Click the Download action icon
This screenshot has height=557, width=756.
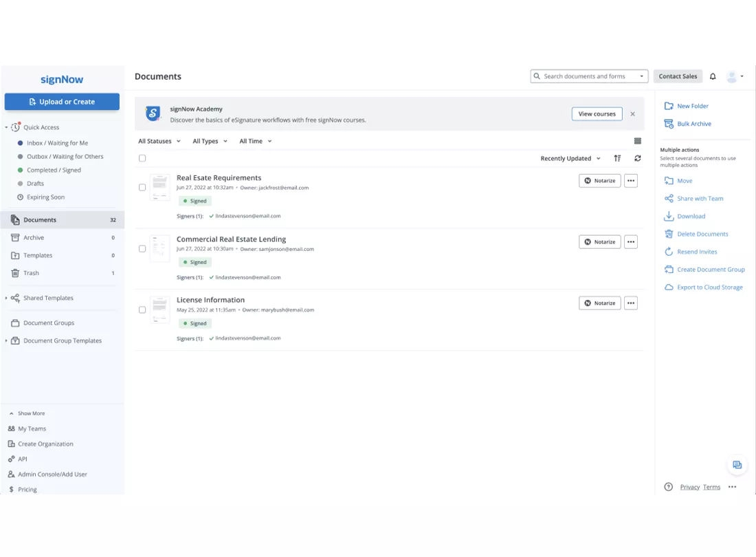669,217
